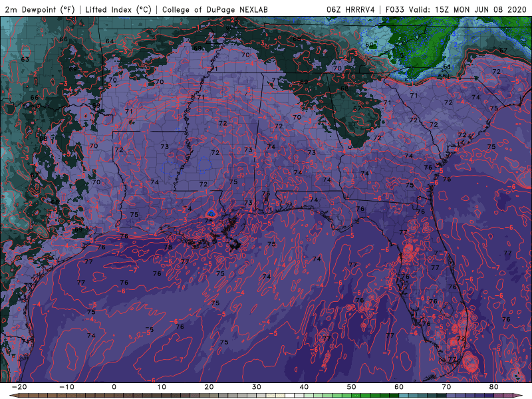Click the '06Z HRRRV4' model run label
Screen dimensions: 532x399
[350, 10]
